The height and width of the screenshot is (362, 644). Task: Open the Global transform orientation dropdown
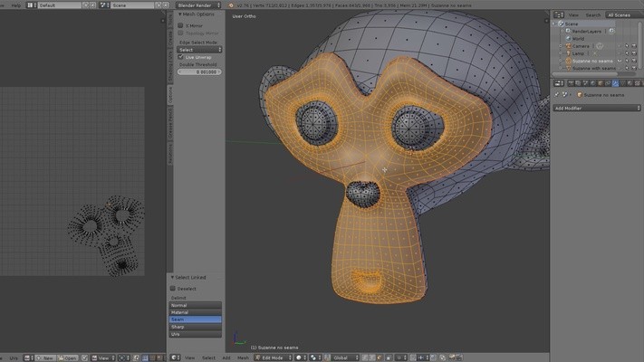click(345, 357)
